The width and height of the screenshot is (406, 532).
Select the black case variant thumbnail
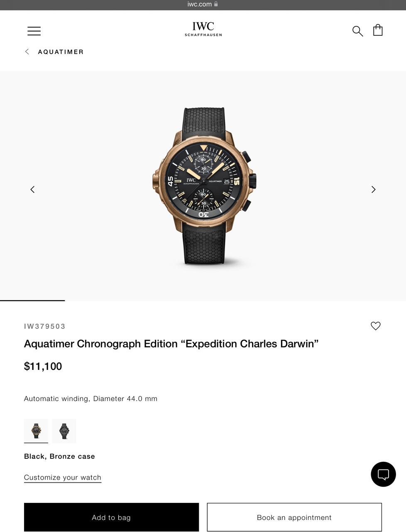point(64,431)
